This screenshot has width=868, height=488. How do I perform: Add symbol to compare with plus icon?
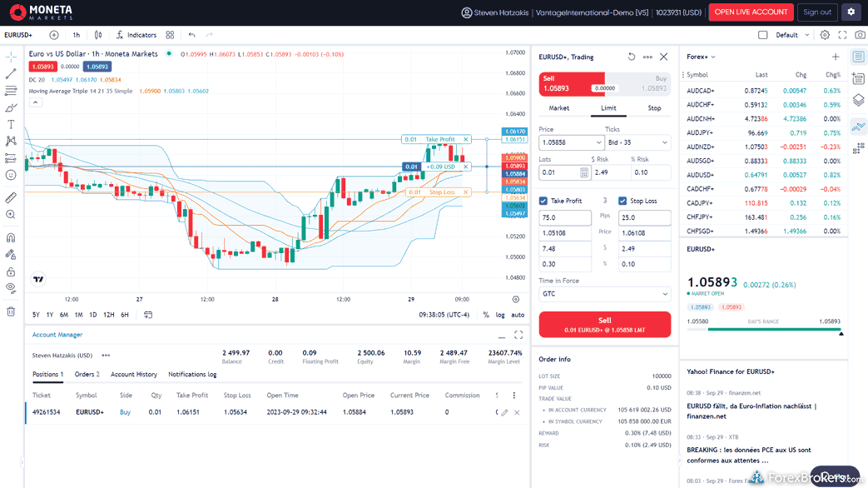tap(54, 35)
